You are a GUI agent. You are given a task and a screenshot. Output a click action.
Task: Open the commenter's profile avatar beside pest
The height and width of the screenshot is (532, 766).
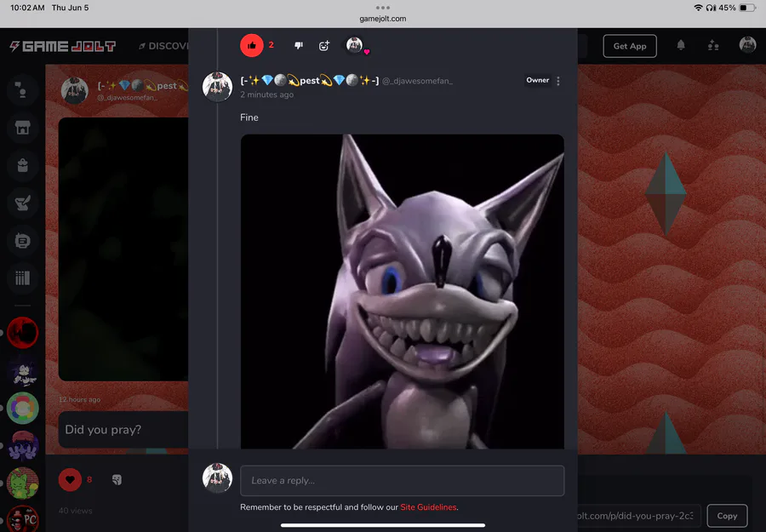(217, 87)
